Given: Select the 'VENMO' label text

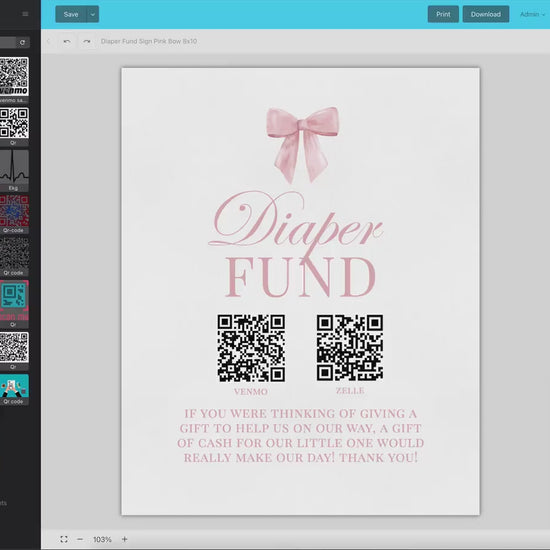Looking at the screenshot, I should click(251, 392).
